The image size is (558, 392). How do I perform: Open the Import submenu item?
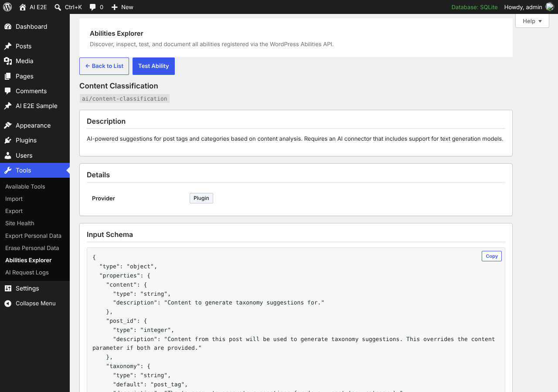pyautogui.click(x=14, y=199)
